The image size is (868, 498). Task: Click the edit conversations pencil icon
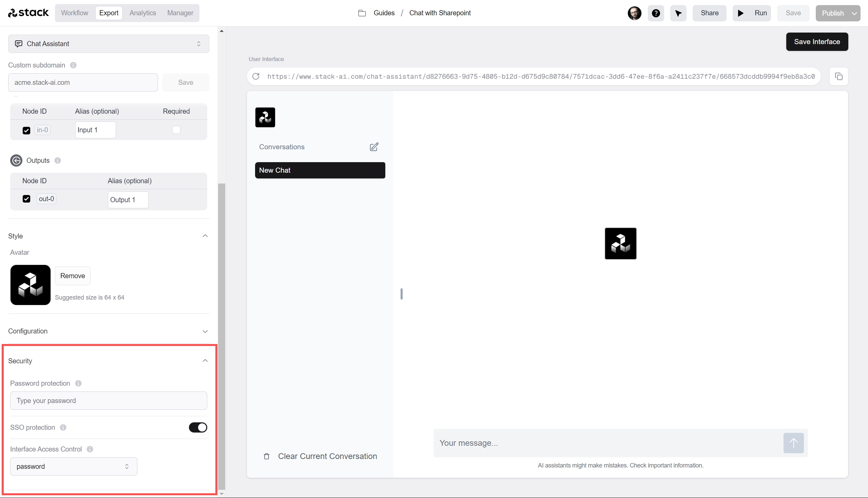[374, 147]
